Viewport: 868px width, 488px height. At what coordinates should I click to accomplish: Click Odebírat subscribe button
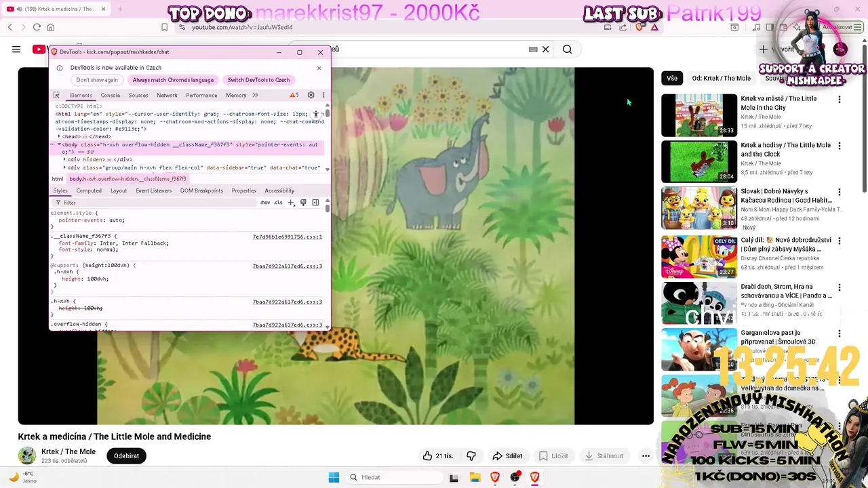(126, 456)
